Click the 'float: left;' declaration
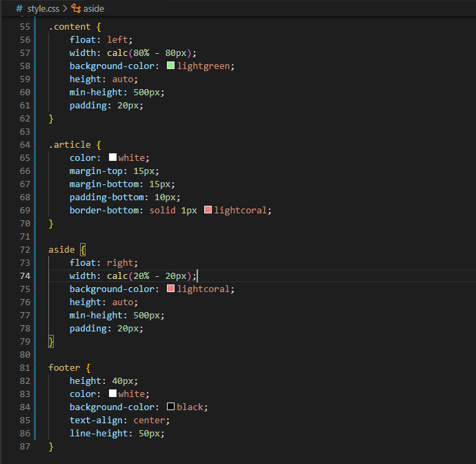Screen dimensions: 476x464 point(101,40)
